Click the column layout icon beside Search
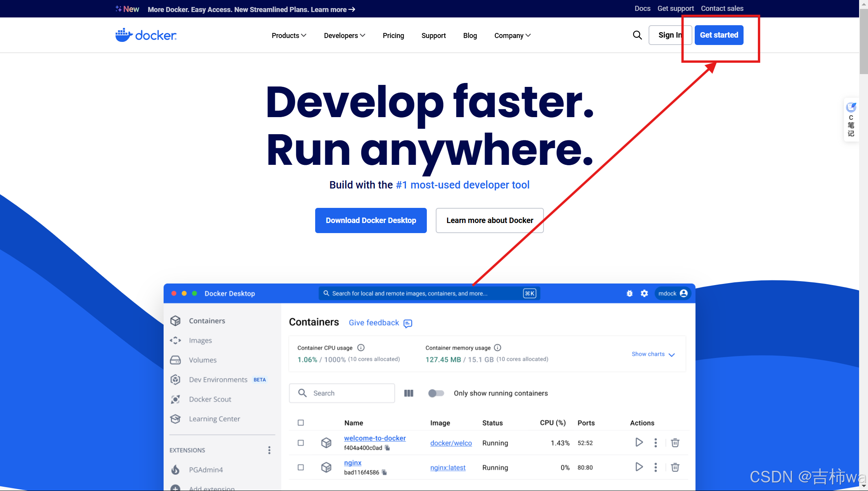 pyautogui.click(x=409, y=393)
